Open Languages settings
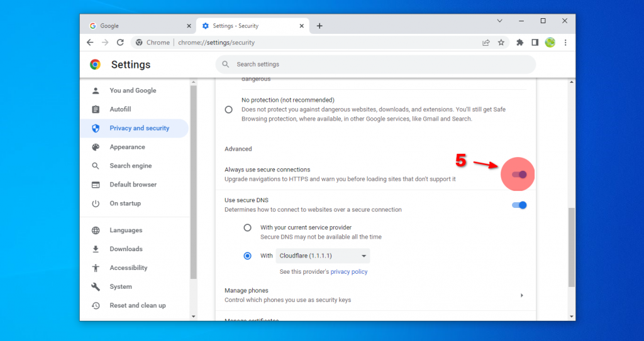644x341 pixels. click(135, 230)
